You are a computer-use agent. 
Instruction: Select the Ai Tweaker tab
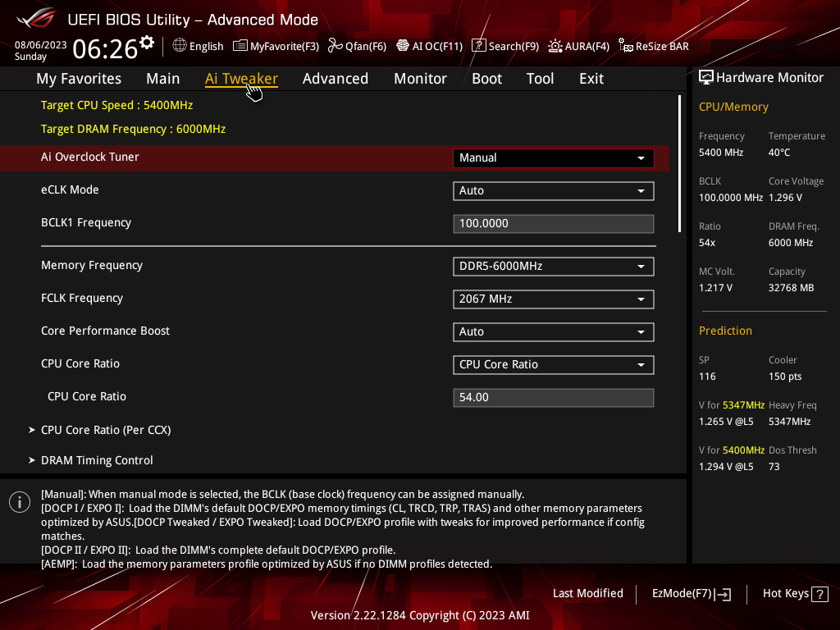tap(241, 78)
